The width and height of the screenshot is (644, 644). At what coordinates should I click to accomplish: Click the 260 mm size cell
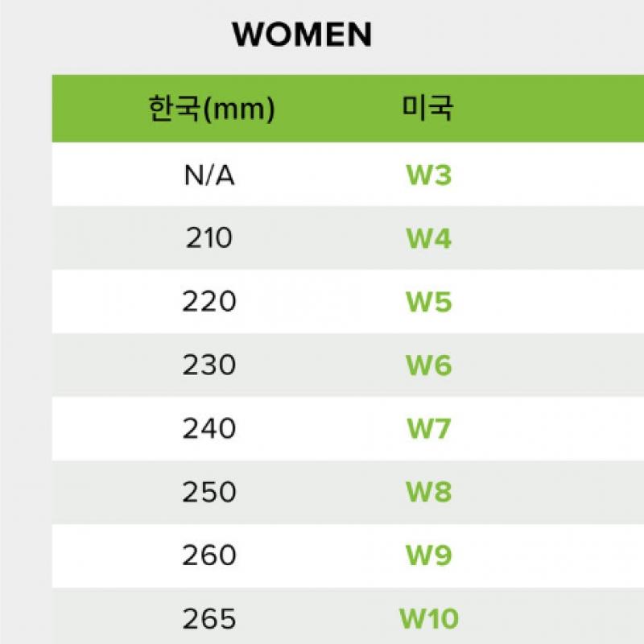208,555
